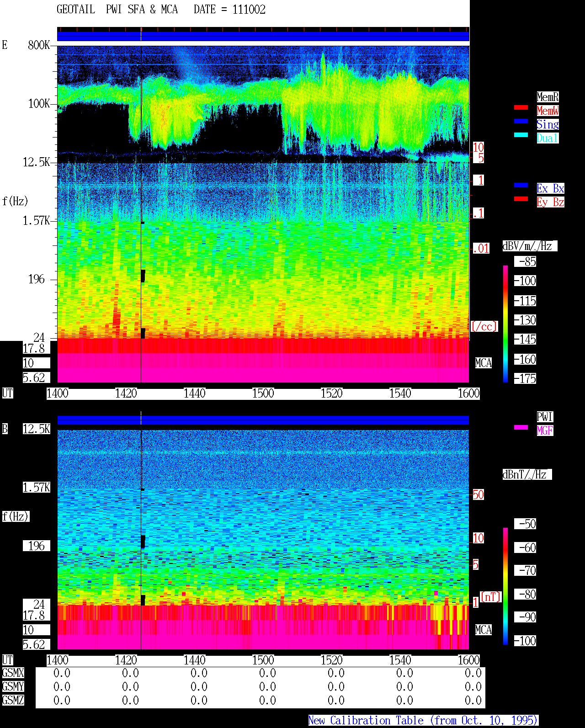585x728 pixels.
Task: Click the -80 magnetic color scale value
Action: pyautogui.click(x=525, y=594)
